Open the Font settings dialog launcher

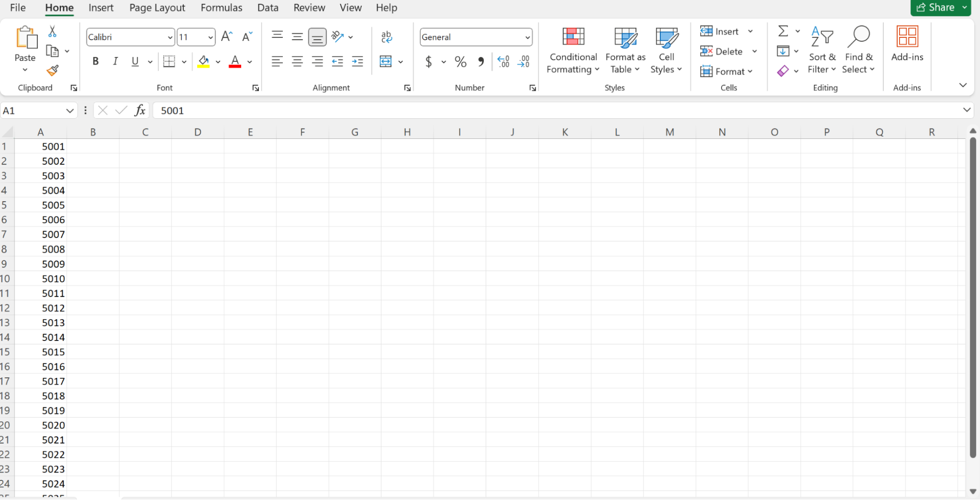pos(255,88)
